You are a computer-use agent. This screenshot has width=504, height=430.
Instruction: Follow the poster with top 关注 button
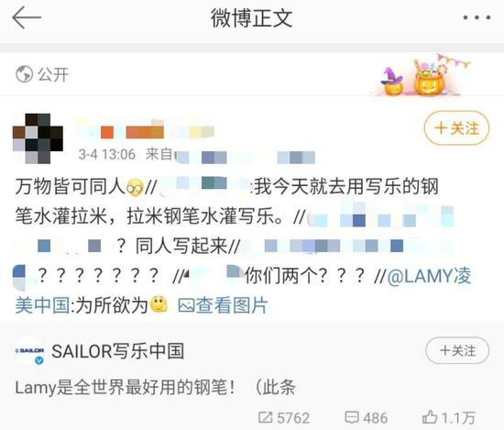coord(456,128)
